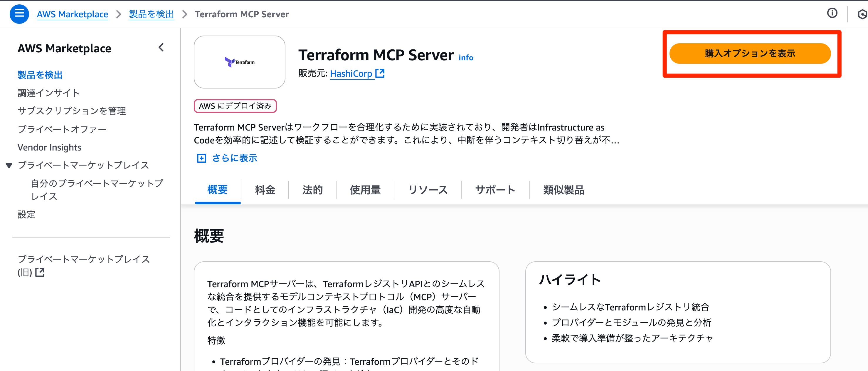Collapse the プライベートマーケットプレイス tree triangle

click(9, 165)
